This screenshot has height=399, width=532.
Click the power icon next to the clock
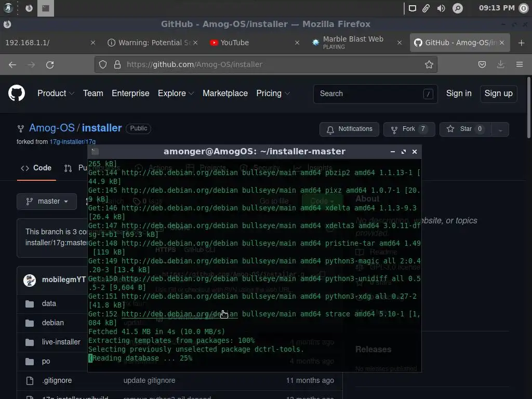pos(524,8)
